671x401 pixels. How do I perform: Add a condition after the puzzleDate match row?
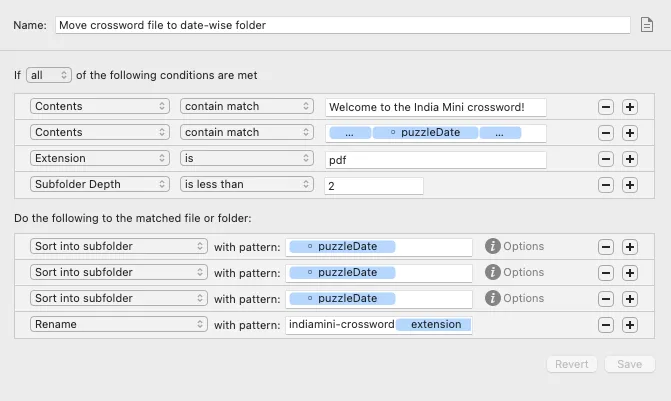point(629,133)
